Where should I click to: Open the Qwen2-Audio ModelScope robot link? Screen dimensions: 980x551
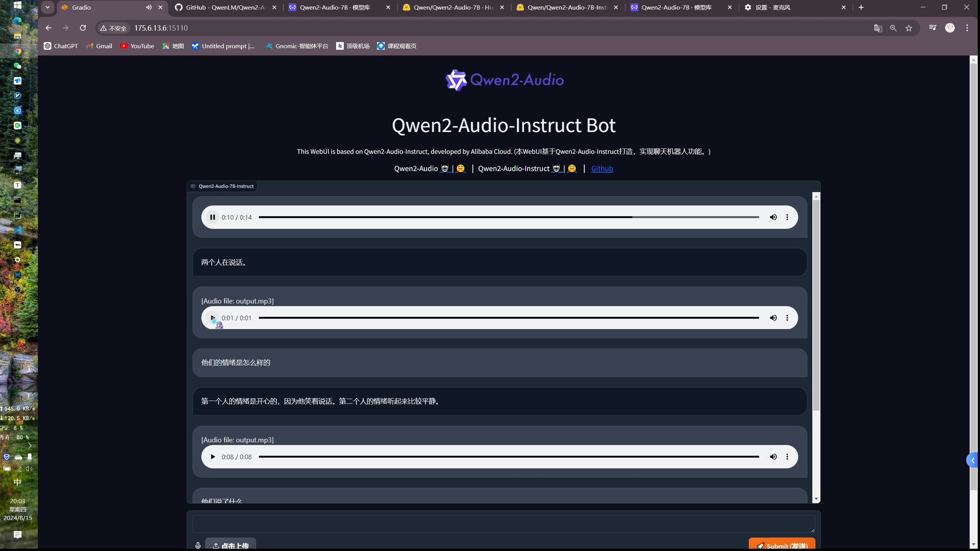pos(444,169)
